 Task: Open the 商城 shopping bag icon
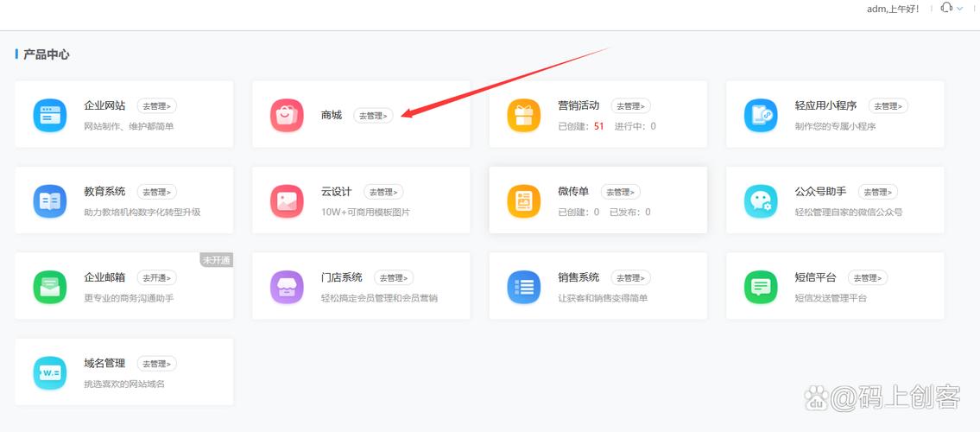(287, 115)
